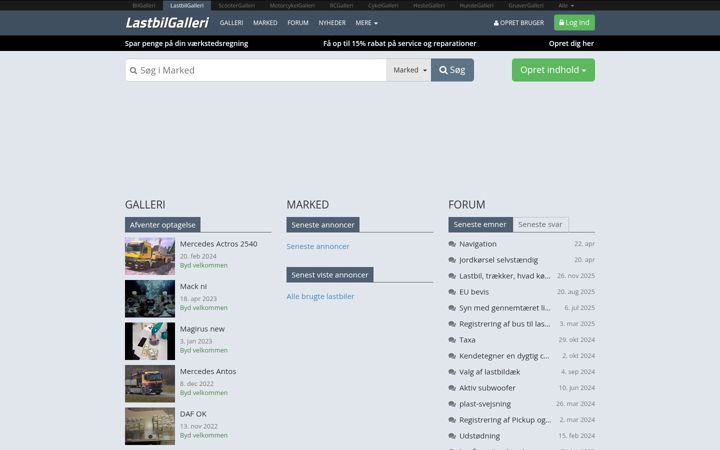This screenshot has width=720, height=450.
Task: Open the NYHEDER menu item
Action: 332,22
